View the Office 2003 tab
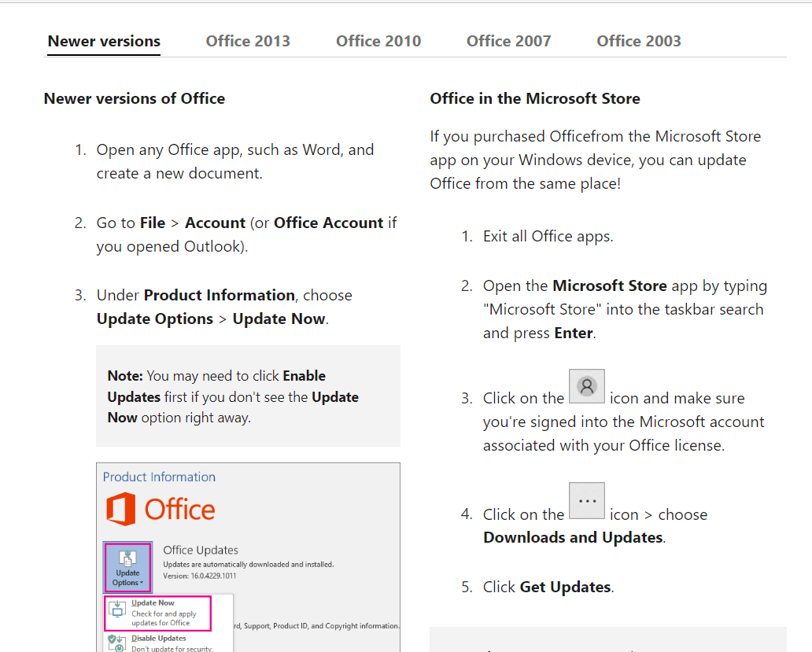The height and width of the screenshot is (652, 812). [x=639, y=41]
